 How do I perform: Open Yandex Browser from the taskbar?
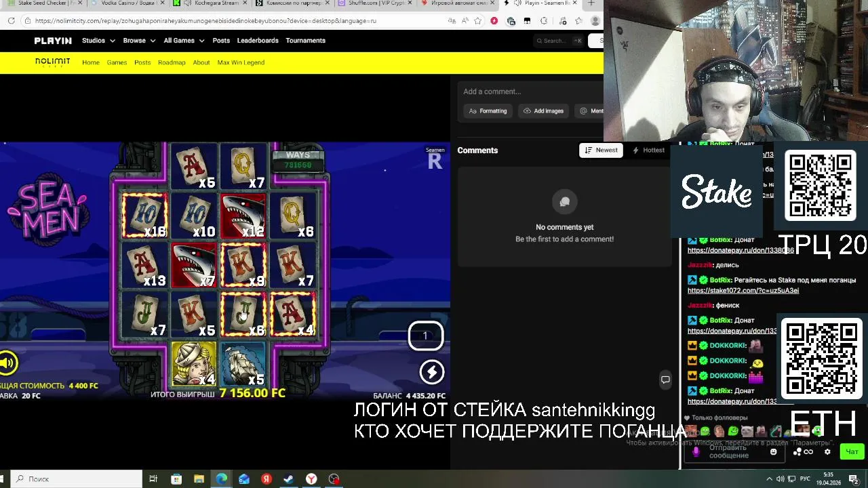(x=311, y=479)
